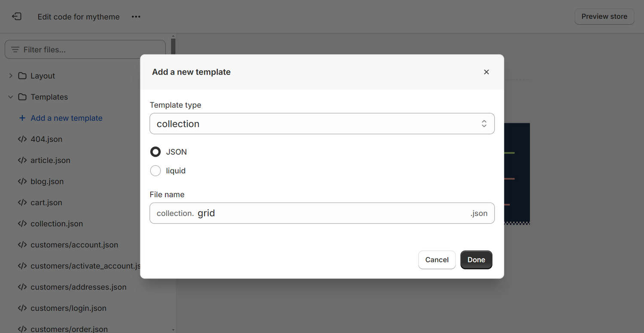Click the Preview store button
644x333 pixels.
point(604,16)
